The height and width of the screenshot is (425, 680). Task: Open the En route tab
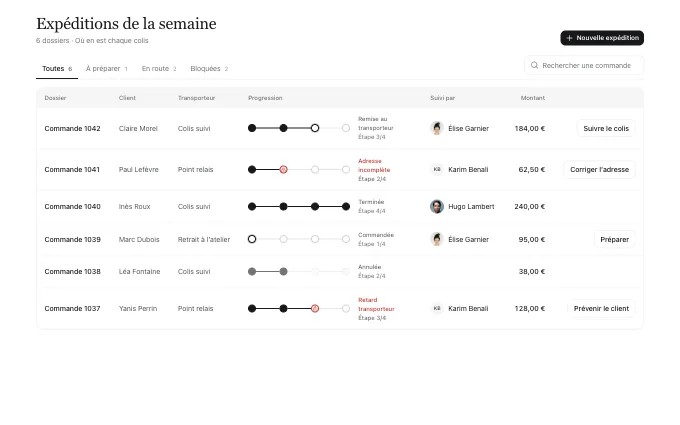159,69
